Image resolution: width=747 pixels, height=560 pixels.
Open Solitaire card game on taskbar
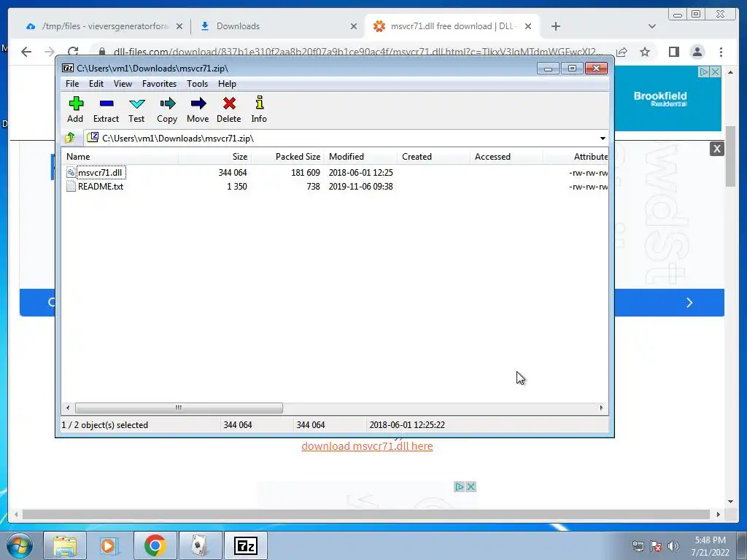point(200,545)
